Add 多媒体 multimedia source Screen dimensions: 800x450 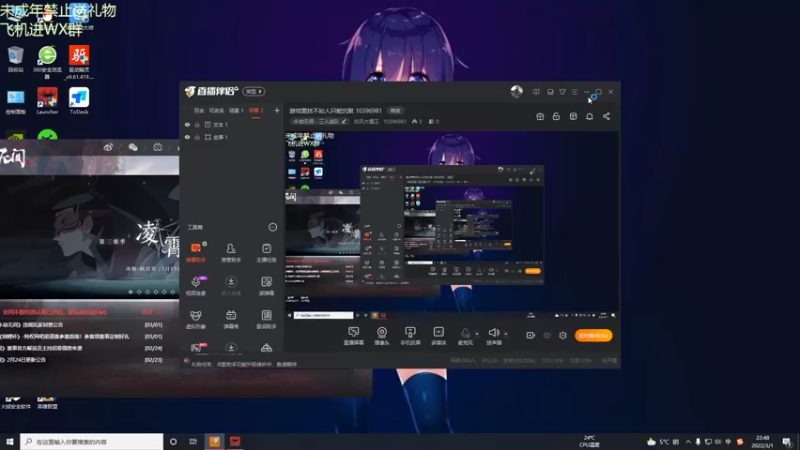click(438, 336)
